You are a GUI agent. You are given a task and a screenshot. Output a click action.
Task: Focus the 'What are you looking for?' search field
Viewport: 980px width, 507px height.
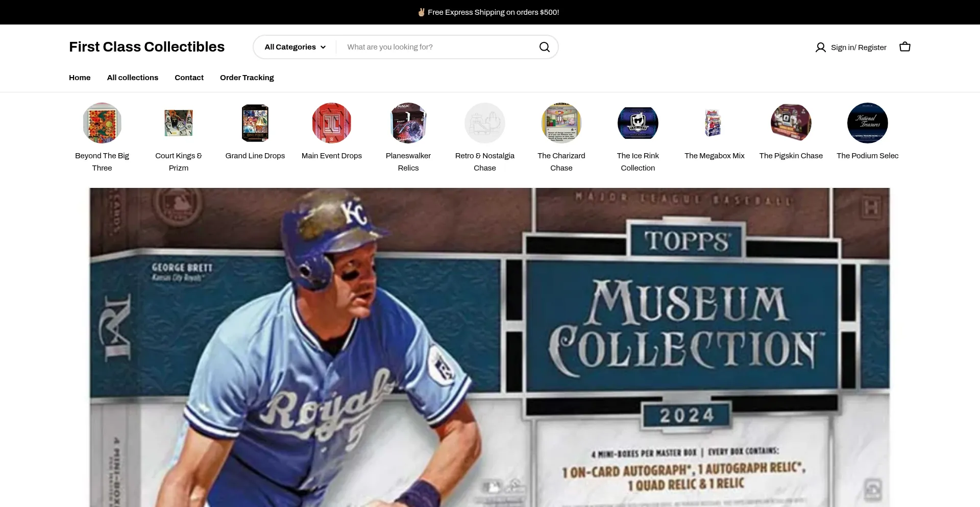(x=438, y=47)
